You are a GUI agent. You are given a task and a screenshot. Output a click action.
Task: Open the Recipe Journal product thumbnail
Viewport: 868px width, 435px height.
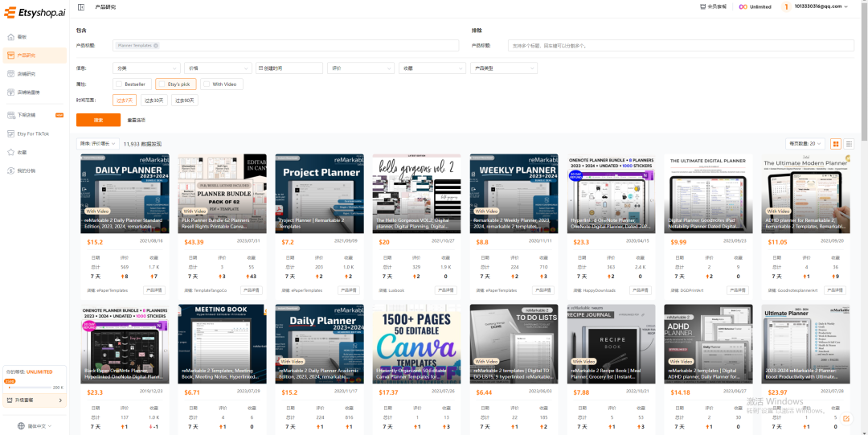coord(611,343)
